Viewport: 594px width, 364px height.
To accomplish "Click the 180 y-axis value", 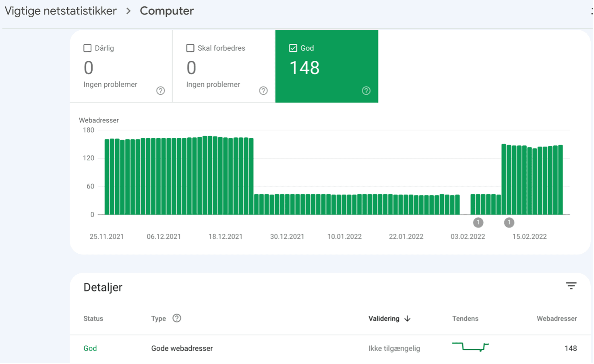I will coord(89,130).
